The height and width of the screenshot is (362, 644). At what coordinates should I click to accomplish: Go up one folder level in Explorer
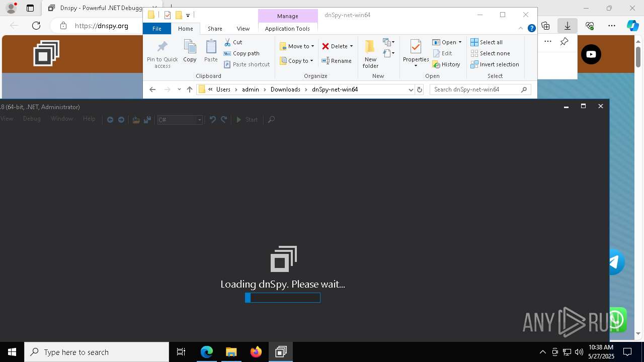[x=190, y=89]
